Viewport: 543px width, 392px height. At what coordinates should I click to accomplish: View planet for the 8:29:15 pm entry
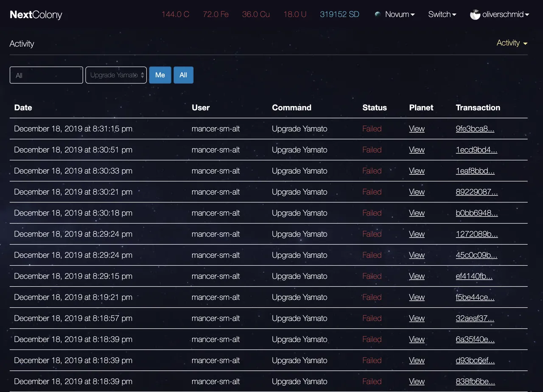(x=417, y=276)
